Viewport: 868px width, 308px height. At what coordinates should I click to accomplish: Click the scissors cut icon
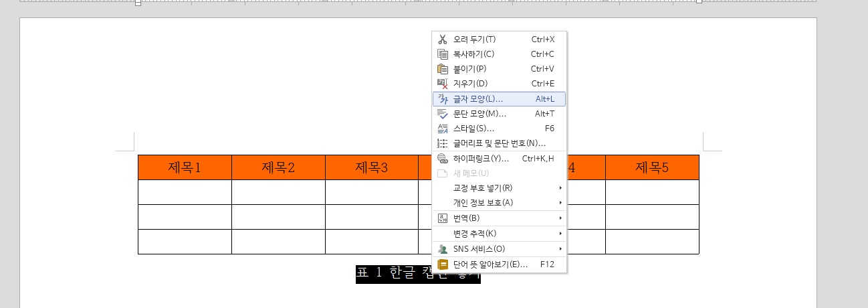(442, 40)
